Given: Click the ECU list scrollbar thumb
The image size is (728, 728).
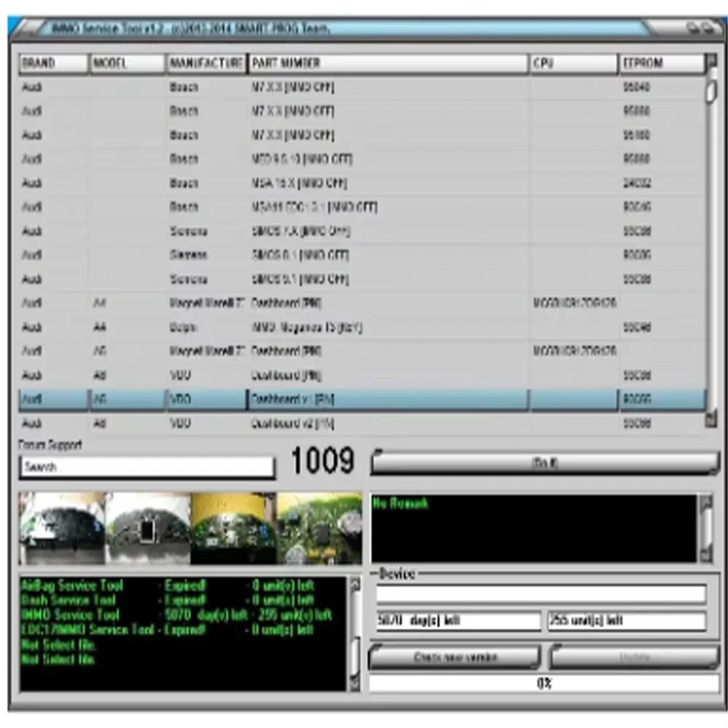Looking at the screenshot, I should click(711, 92).
